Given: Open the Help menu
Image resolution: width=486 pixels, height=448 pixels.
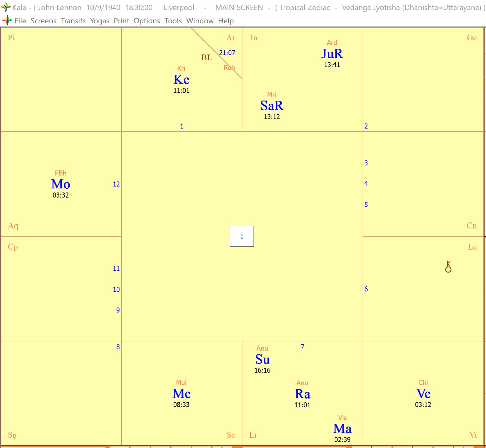Looking at the screenshot, I should [226, 21].
